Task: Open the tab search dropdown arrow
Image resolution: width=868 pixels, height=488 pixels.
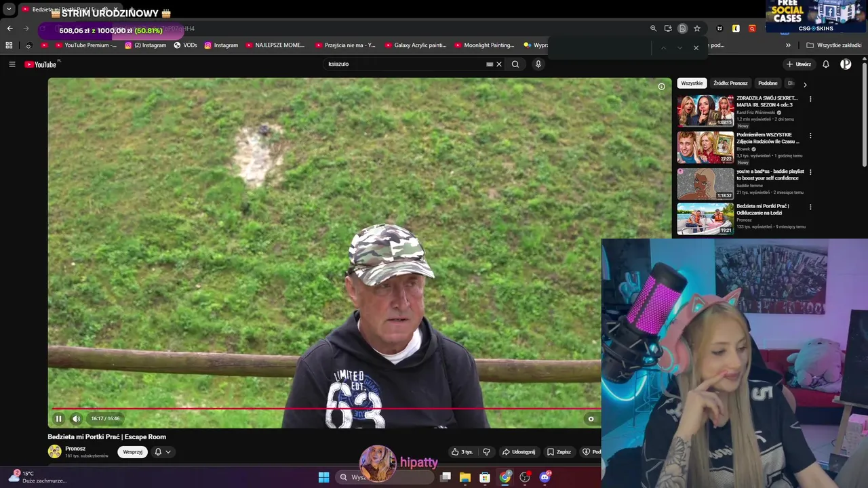Action: point(9,9)
